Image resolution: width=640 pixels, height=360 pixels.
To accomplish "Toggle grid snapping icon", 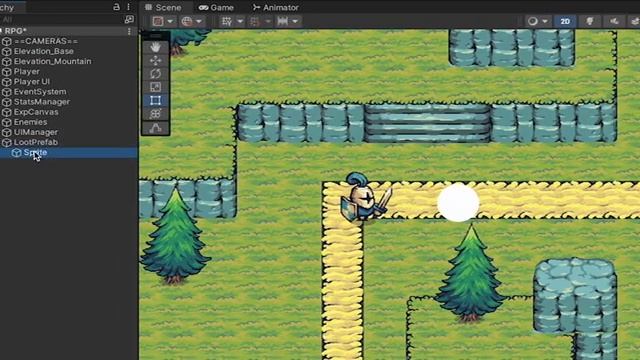I will click(254, 21).
